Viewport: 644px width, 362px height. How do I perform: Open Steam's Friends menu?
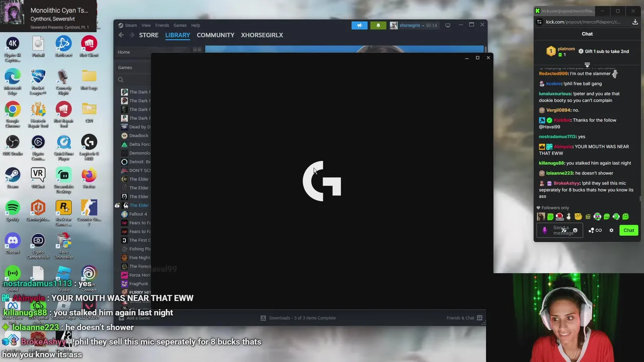pyautogui.click(x=162, y=25)
